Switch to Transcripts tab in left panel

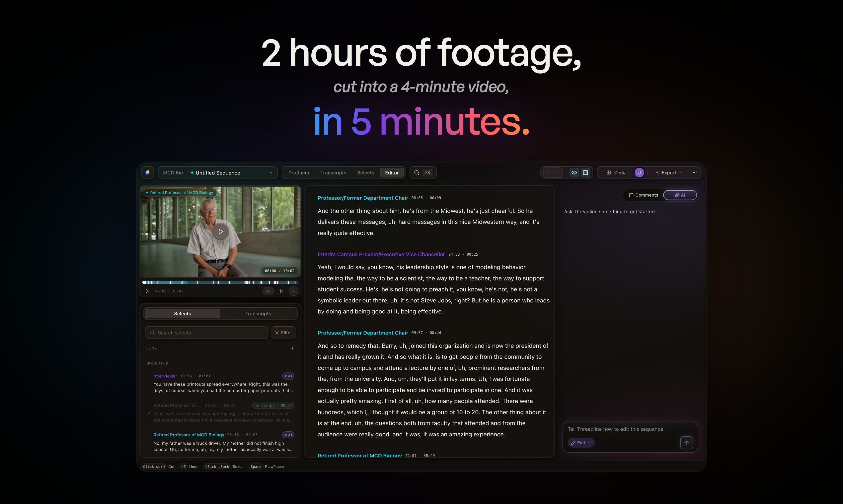(x=258, y=313)
